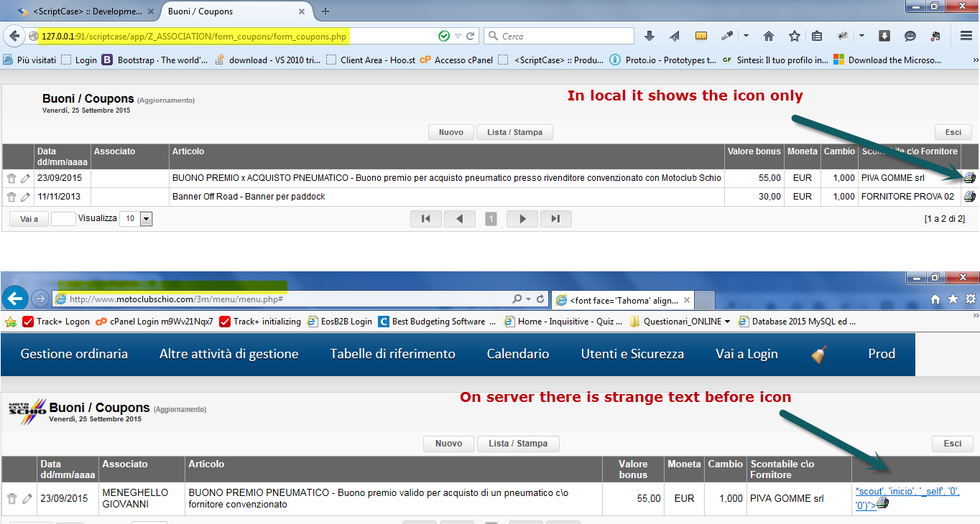Viewport: 980px width, 524px height.
Task: Click Lista / Stampa in Firefox window
Action: 514,132
